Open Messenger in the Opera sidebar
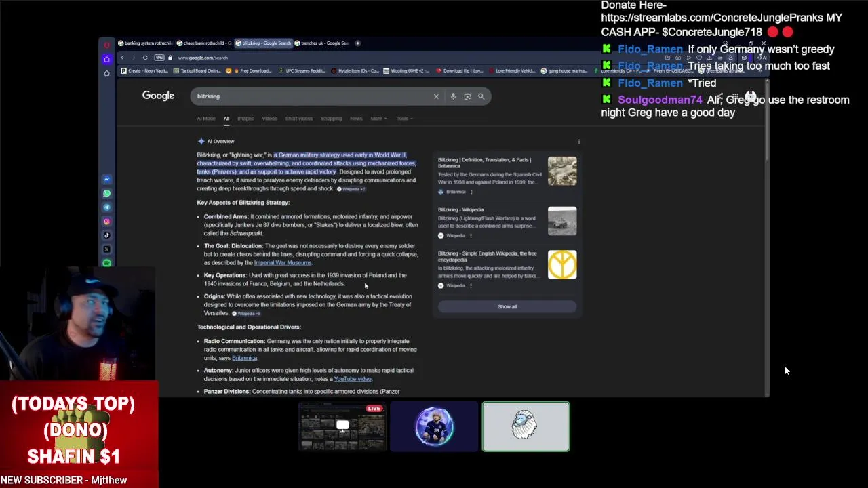Image resolution: width=868 pixels, height=488 pixels. click(x=106, y=179)
